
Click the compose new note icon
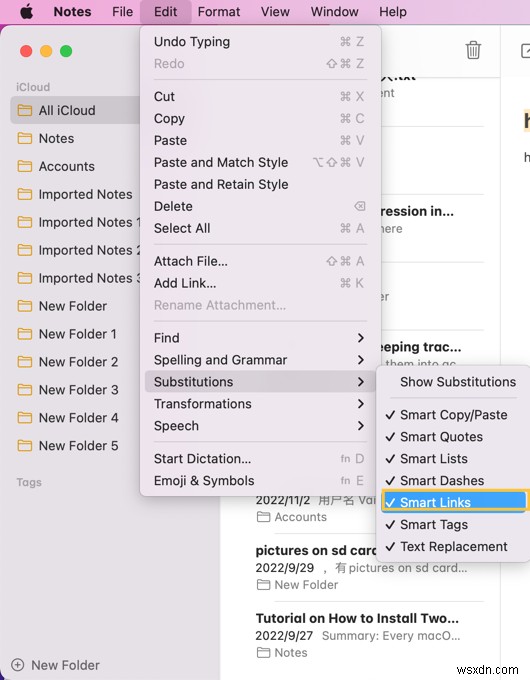coord(525,51)
